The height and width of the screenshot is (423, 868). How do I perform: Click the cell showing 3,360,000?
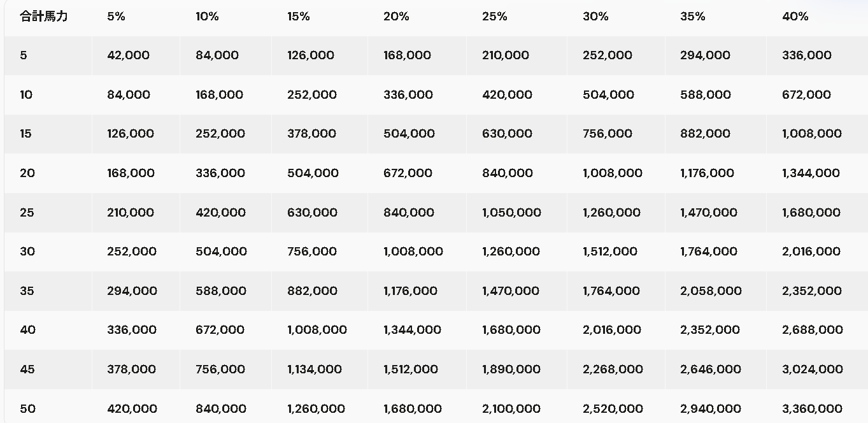(812, 408)
